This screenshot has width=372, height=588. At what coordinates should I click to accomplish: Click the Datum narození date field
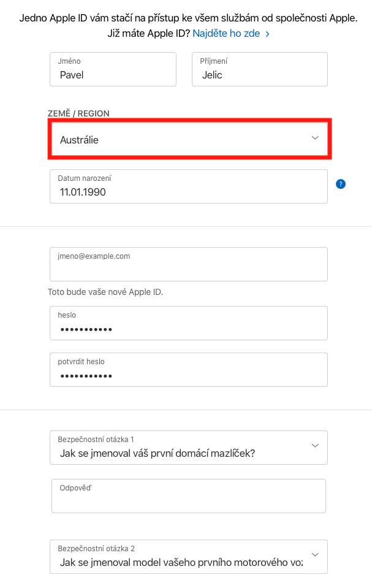pos(188,186)
